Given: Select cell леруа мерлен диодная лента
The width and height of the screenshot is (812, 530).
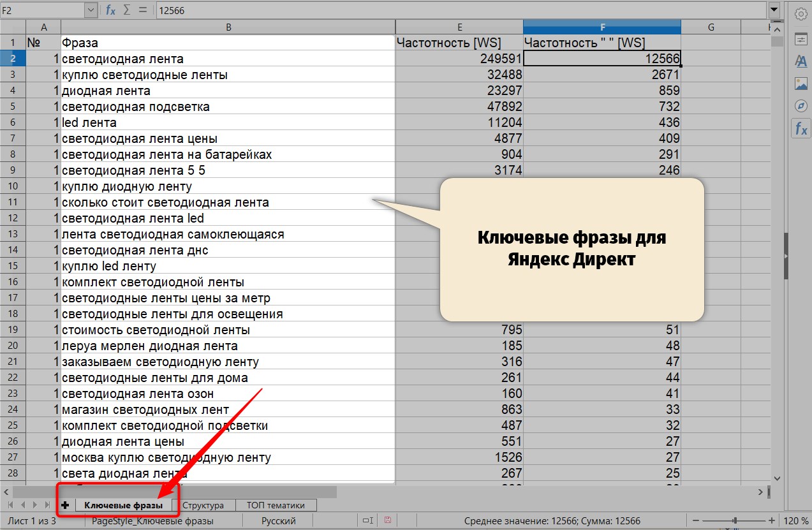Looking at the screenshot, I should 228,346.
